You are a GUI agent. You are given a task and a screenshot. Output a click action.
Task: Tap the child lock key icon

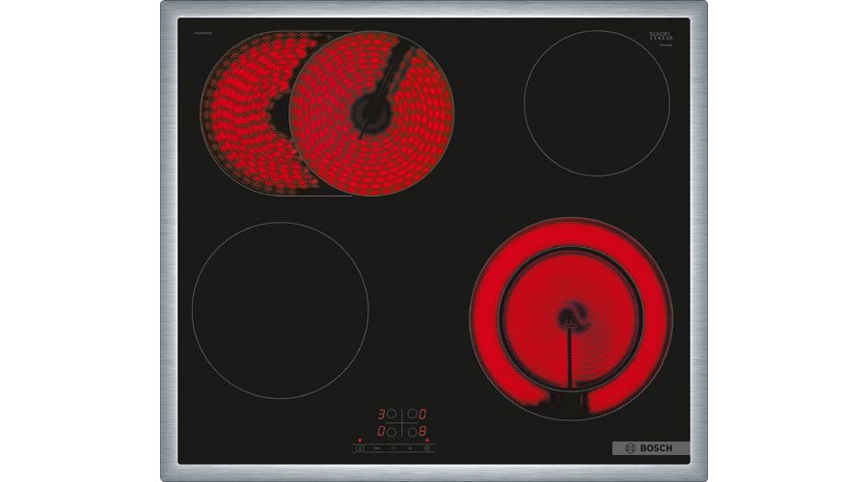[375, 447]
